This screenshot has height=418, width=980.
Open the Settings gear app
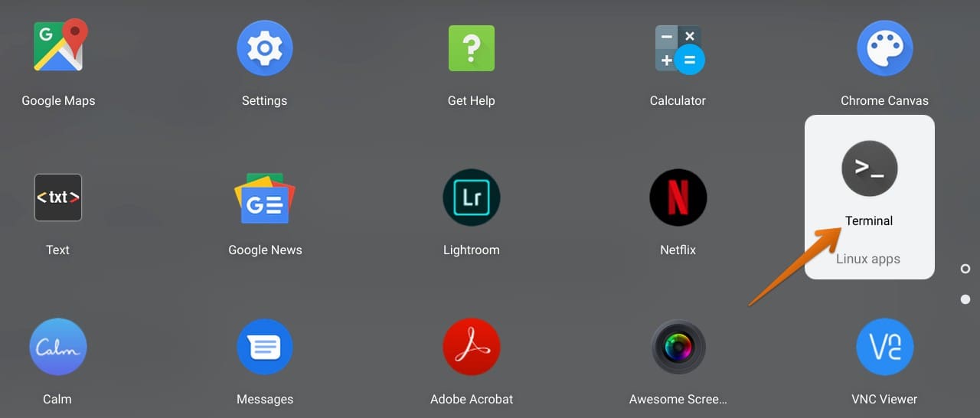(265, 48)
